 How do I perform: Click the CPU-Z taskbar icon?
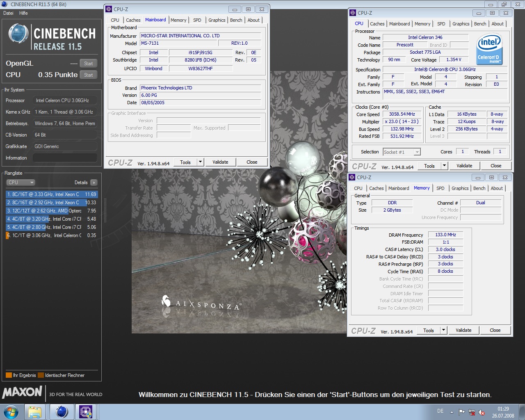point(86,412)
